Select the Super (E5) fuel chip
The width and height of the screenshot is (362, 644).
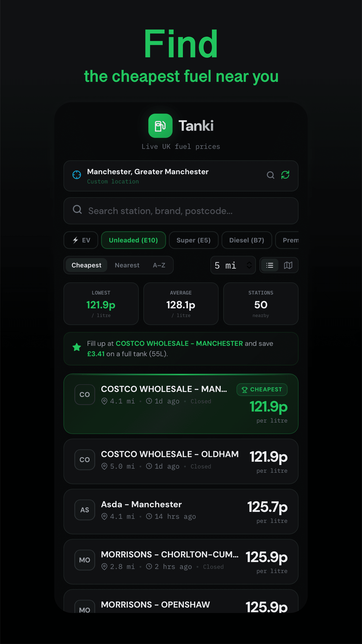194,240
